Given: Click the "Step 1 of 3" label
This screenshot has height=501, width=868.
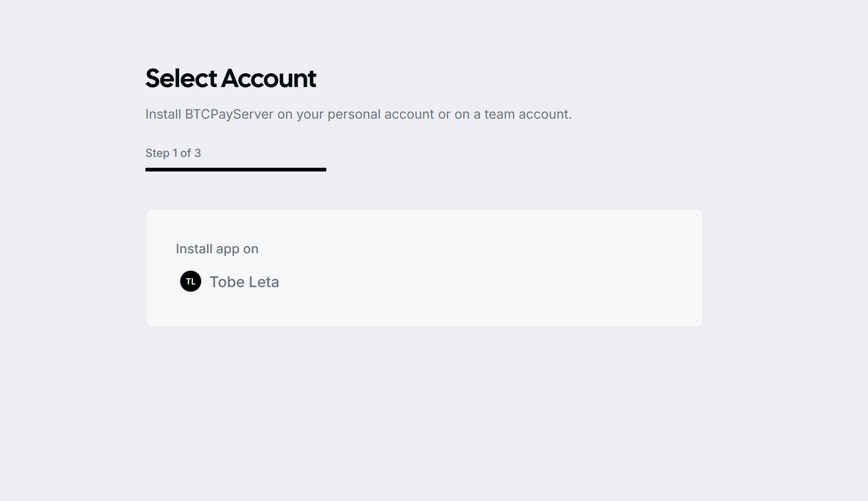Looking at the screenshot, I should pos(173,153).
